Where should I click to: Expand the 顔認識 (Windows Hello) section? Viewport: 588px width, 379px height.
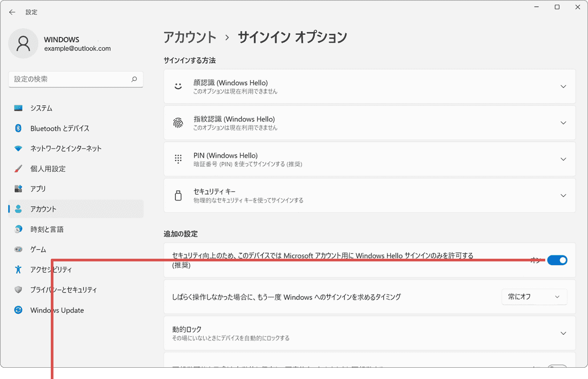[563, 86]
